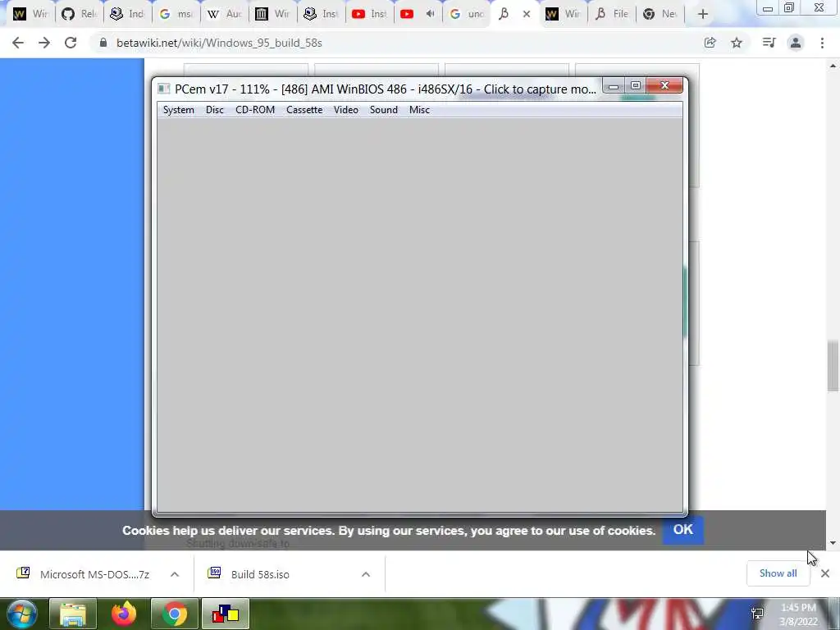Close the active betawiki tab
The height and width of the screenshot is (630, 840).
pos(527,15)
